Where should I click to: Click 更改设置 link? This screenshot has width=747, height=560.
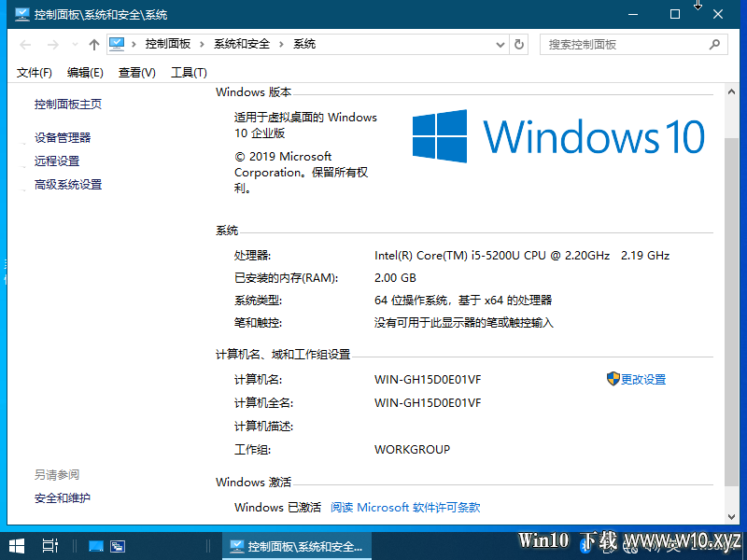point(643,380)
